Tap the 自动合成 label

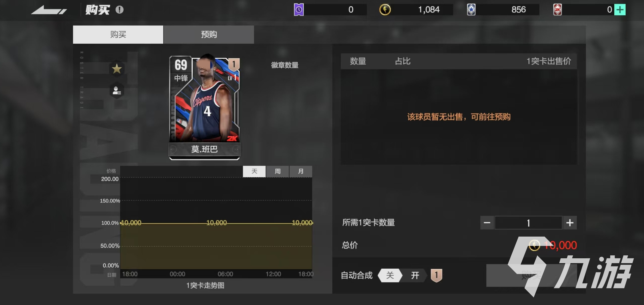pos(357,275)
